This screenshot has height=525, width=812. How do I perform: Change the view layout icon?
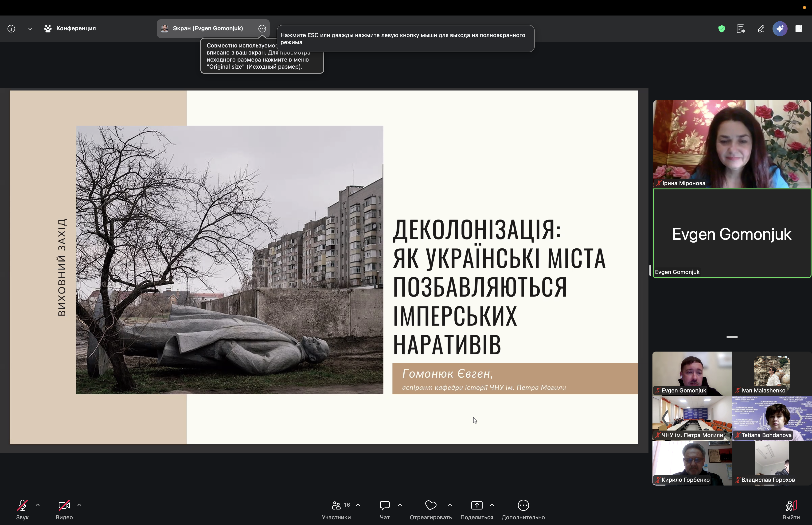[799, 29]
